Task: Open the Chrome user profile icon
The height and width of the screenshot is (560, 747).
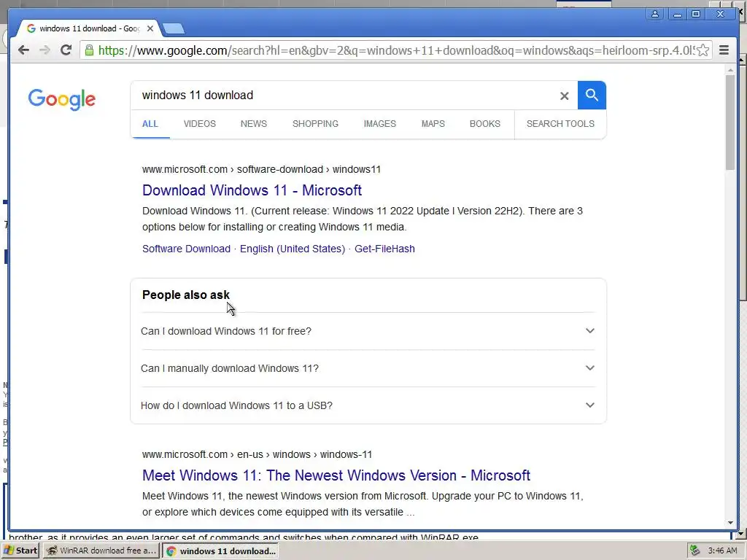Action: pyautogui.click(x=655, y=14)
